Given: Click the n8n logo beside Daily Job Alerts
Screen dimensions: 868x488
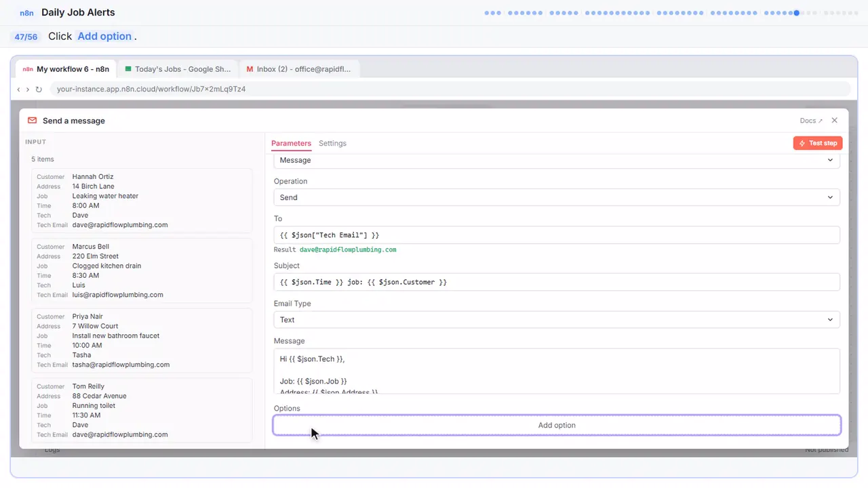Looking at the screenshot, I should click(27, 13).
